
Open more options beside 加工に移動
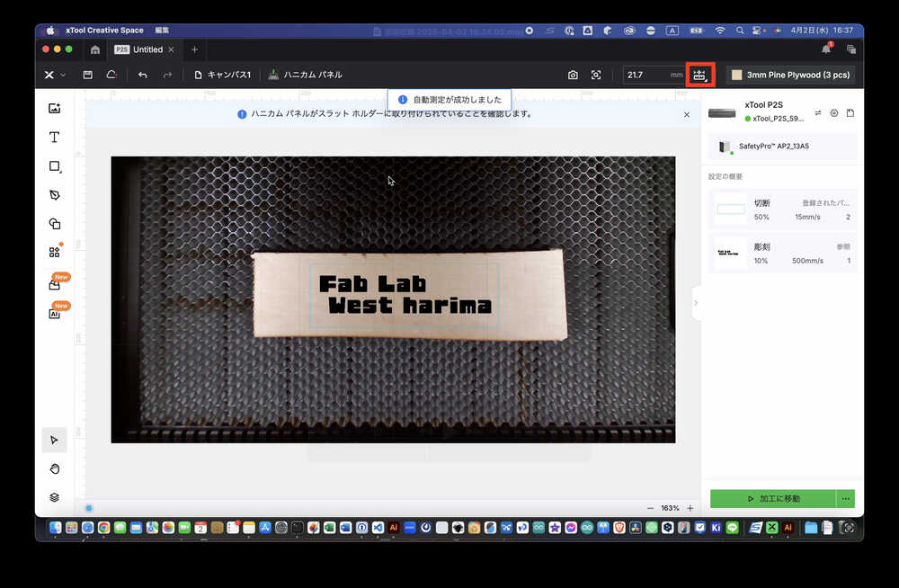coord(846,498)
